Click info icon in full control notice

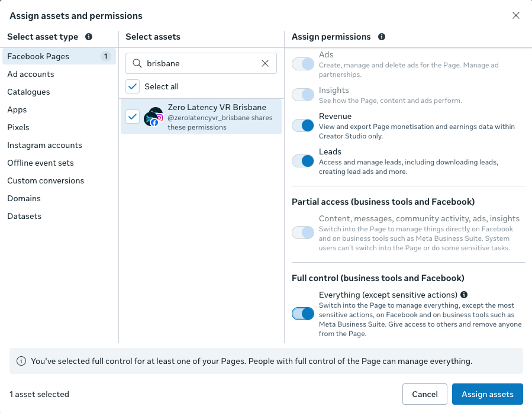21,361
